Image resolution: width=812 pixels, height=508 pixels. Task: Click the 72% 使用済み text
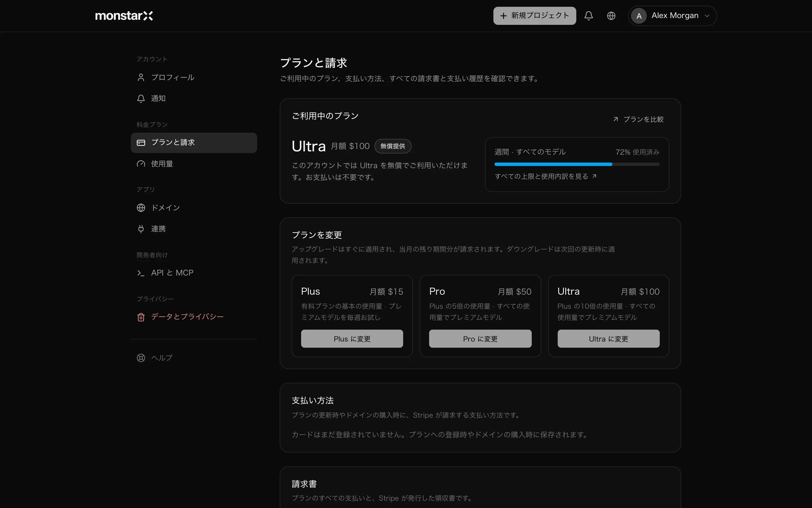(637, 152)
